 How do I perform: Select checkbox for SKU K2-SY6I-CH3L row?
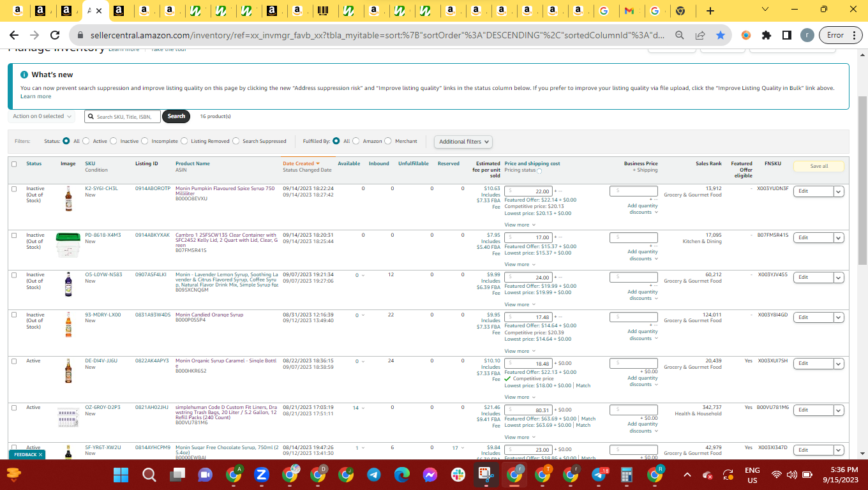pyautogui.click(x=14, y=189)
